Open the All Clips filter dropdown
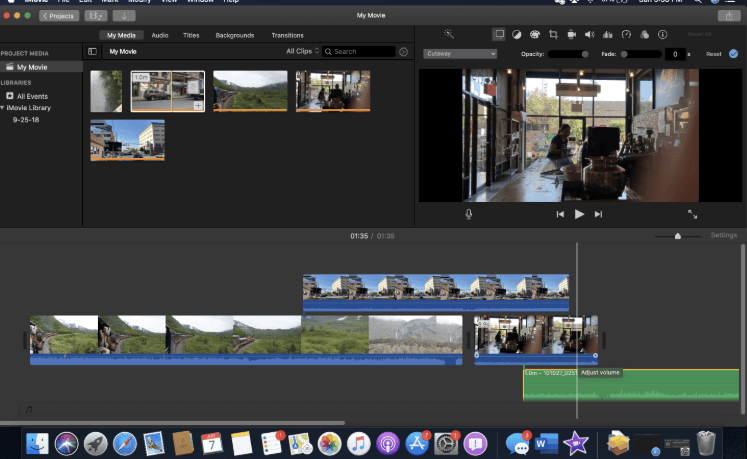747x459 pixels. tap(302, 51)
